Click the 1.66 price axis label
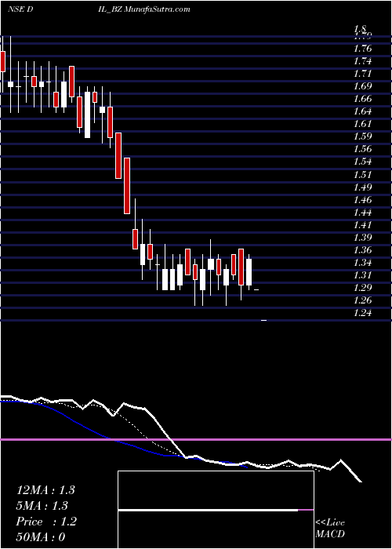Viewport: 392px width, 549px height. point(363,99)
